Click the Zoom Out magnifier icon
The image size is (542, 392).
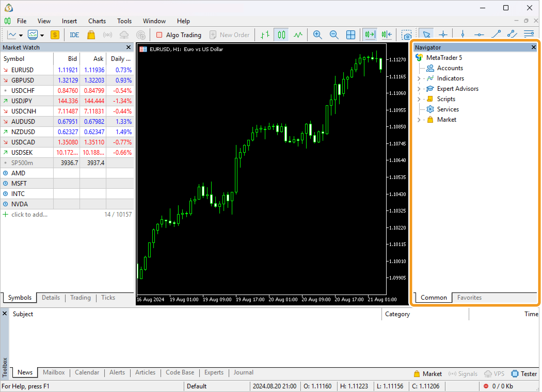point(334,35)
